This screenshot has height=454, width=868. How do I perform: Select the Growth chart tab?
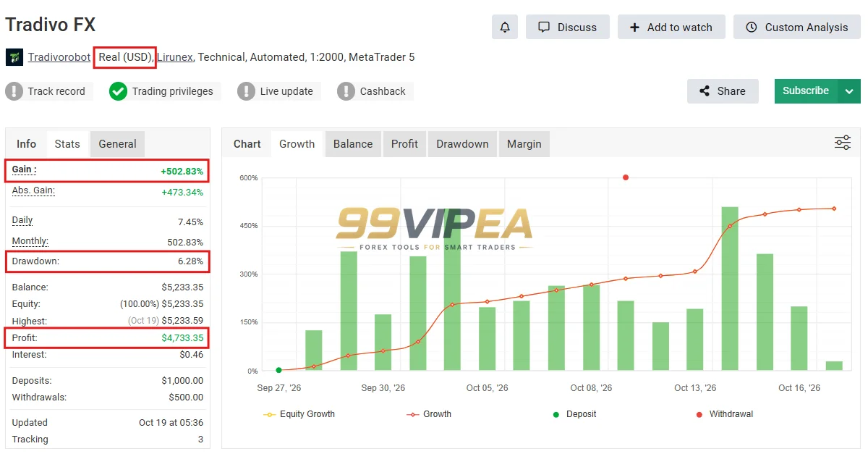coord(297,144)
